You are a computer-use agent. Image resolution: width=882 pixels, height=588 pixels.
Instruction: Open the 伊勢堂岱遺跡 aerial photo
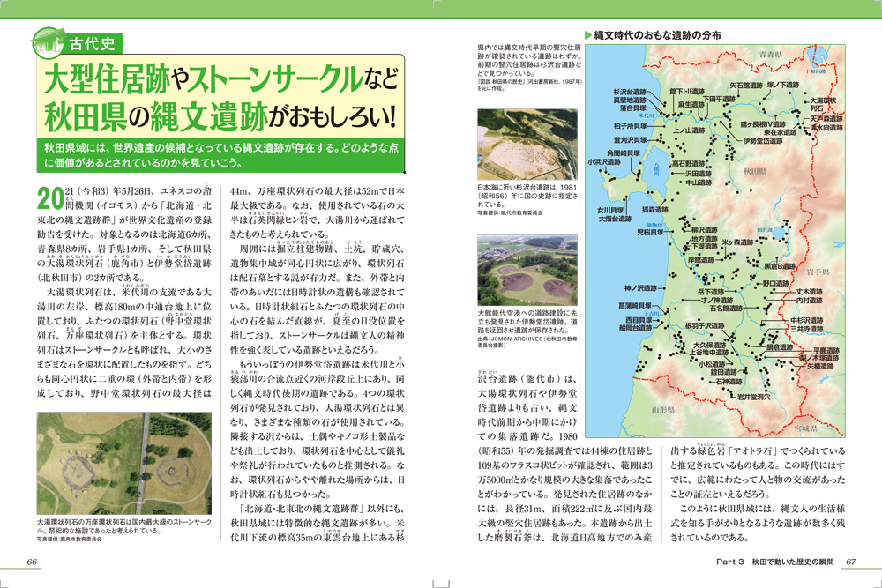point(527,270)
